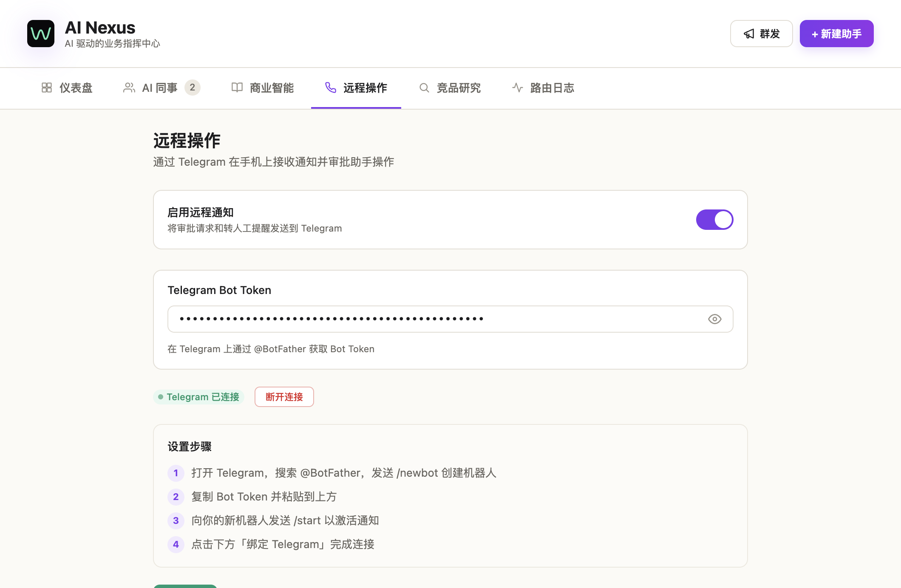Click the red 断开连接 button
This screenshot has height=588, width=901.
[284, 397]
